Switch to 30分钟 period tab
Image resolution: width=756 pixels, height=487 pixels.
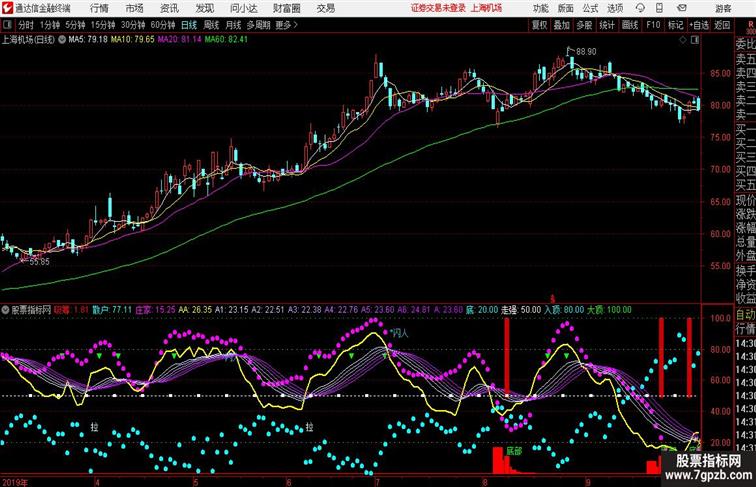pos(133,25)
